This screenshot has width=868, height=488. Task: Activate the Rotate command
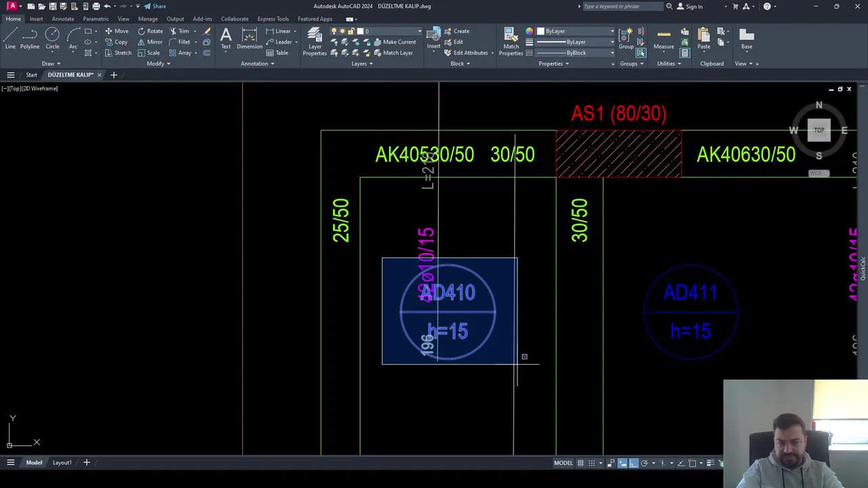click(150, 31)
